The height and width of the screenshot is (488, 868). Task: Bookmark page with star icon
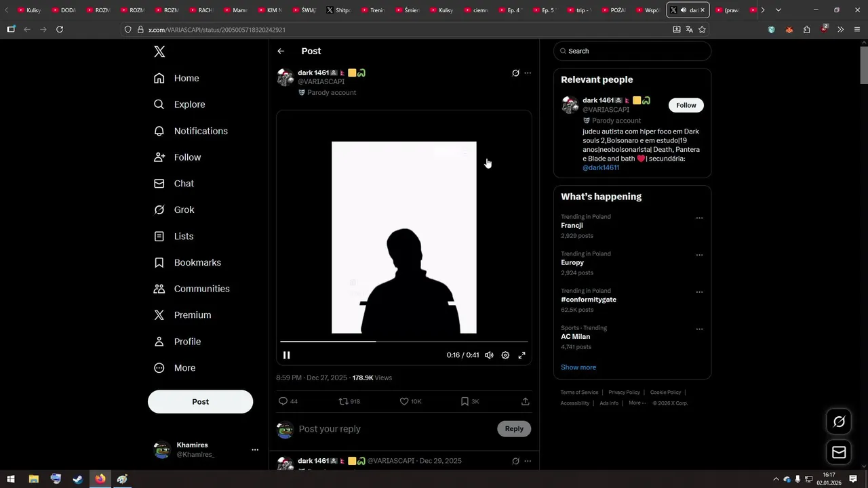(x=702, y=29)
